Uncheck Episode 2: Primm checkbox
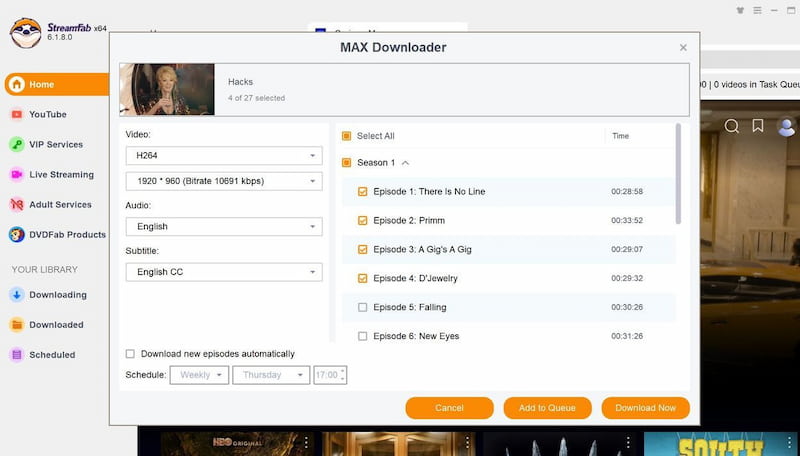 362,220
